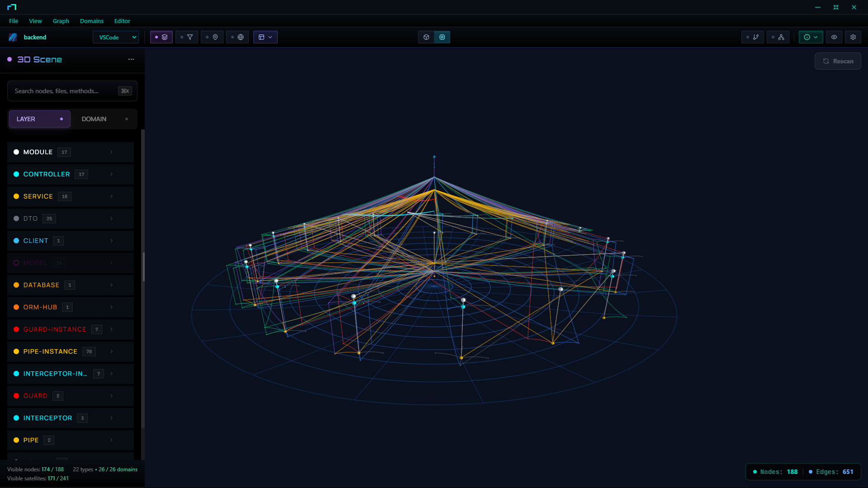Select the globe icon in the toolbar
Image resolution: width=868 pixels, height=488 pixels.
pos(241,37)
